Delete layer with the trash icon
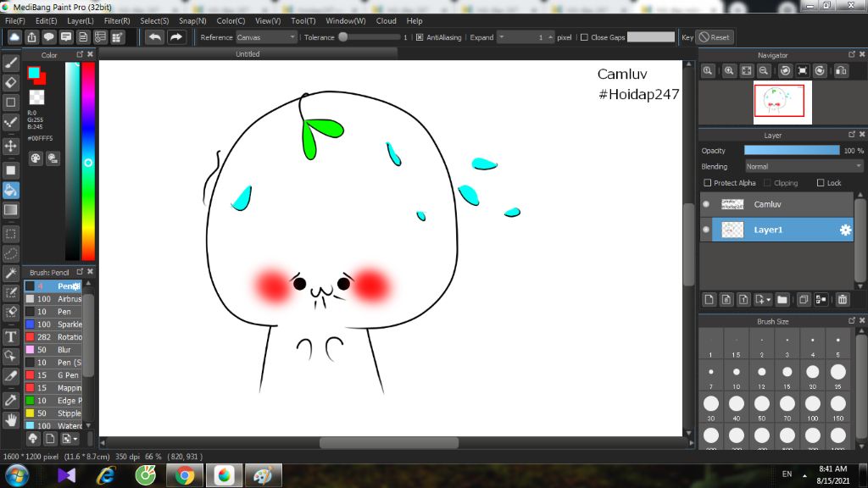 (x=843, y=299)
